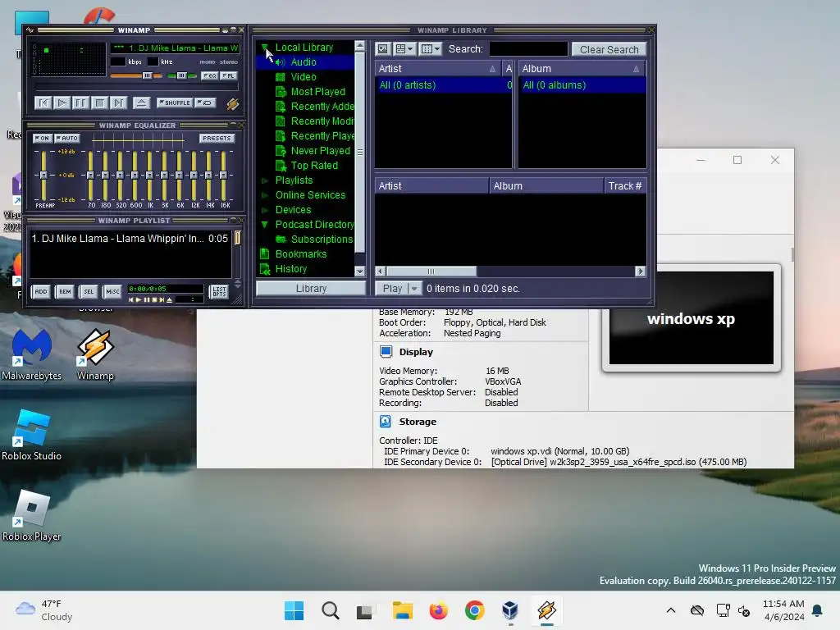
Task: Open the Recently Added view
Action: tap(322, 107)
